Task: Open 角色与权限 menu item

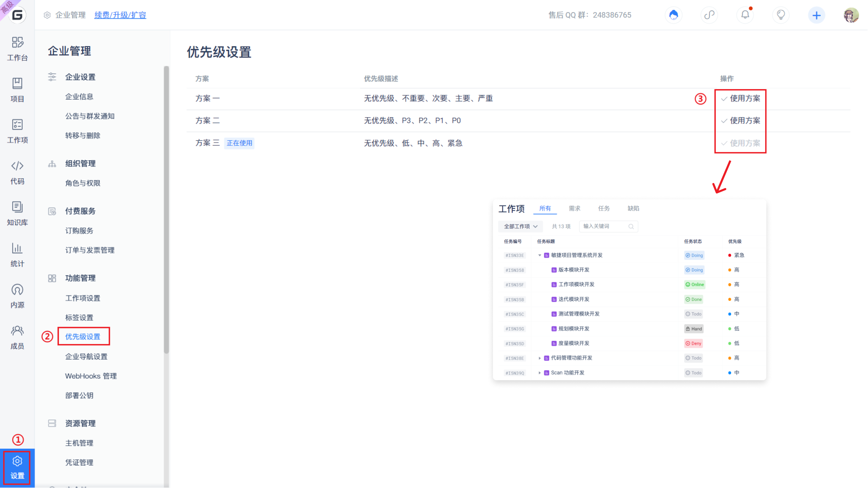Action: 83,183
